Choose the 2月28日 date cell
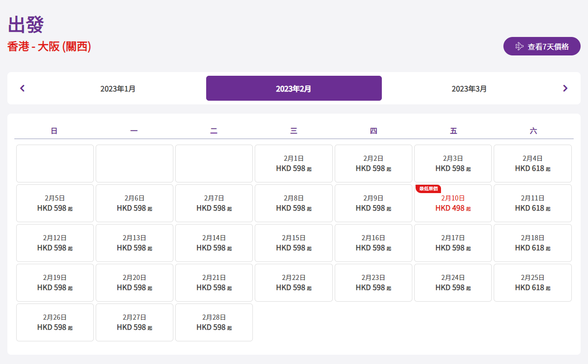 (x=214, y=322)
